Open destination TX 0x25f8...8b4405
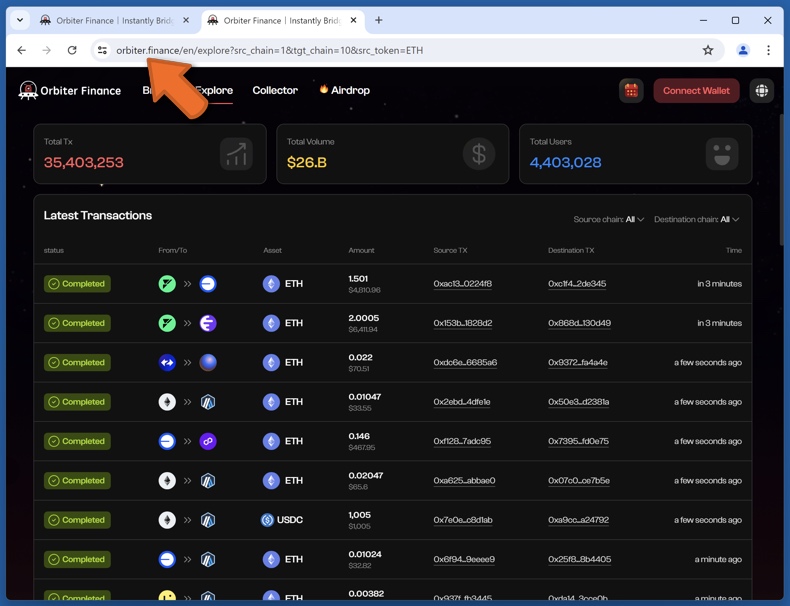Viewport: 790px width, 606px height. [579, 559]
